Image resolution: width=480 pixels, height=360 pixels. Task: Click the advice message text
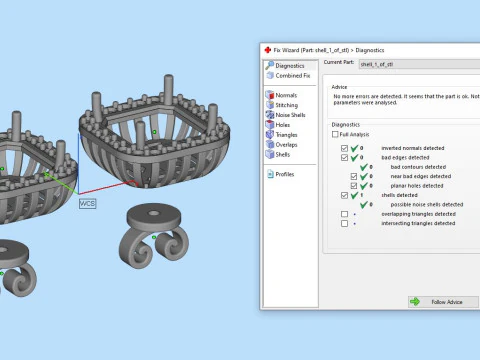[407, 99]
